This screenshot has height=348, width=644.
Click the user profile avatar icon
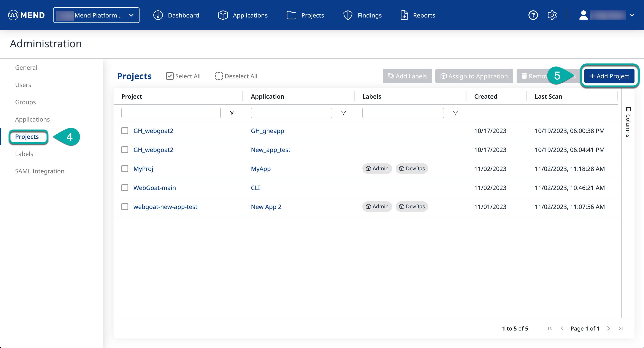pos(584,15)
